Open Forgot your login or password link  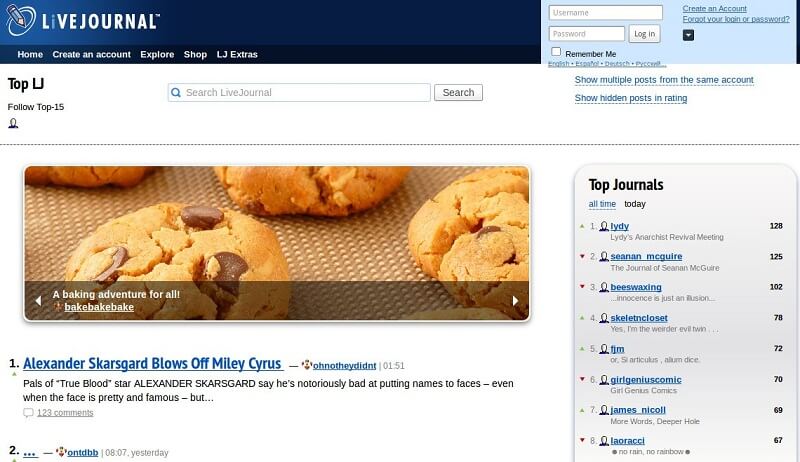pos(736,19)
